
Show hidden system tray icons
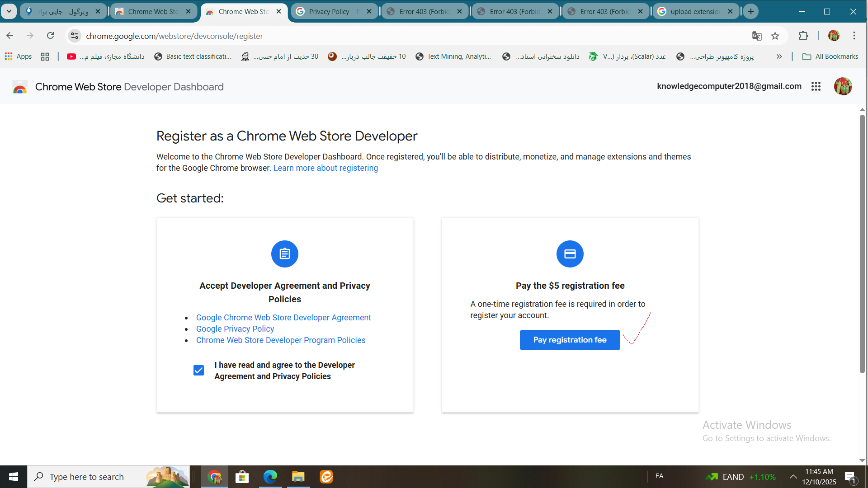pyautogui.click(x=793, y=477)
